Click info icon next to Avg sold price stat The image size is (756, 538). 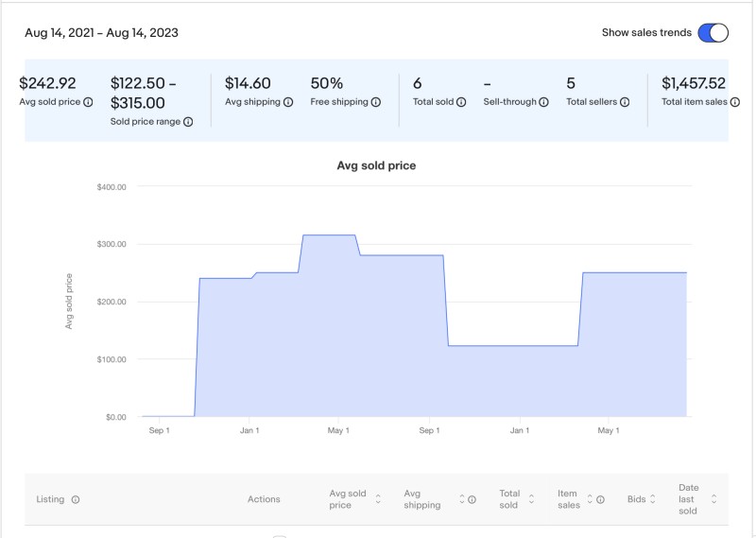[x=88, y=102]
